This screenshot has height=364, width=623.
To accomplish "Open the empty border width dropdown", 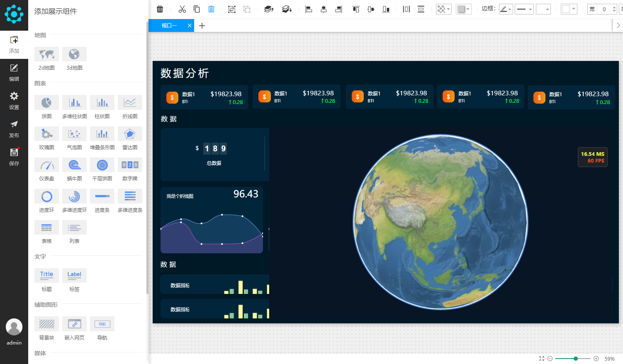I will (x=543, y=9).
